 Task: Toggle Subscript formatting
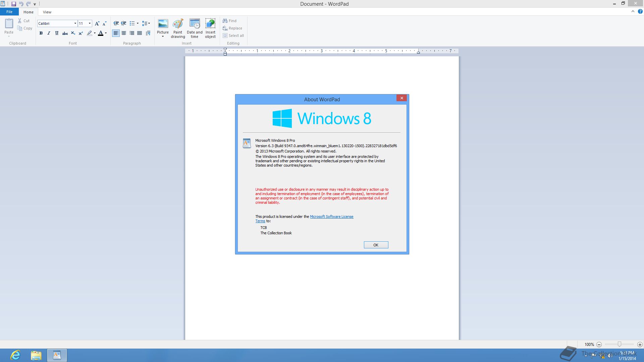point(73,33)
